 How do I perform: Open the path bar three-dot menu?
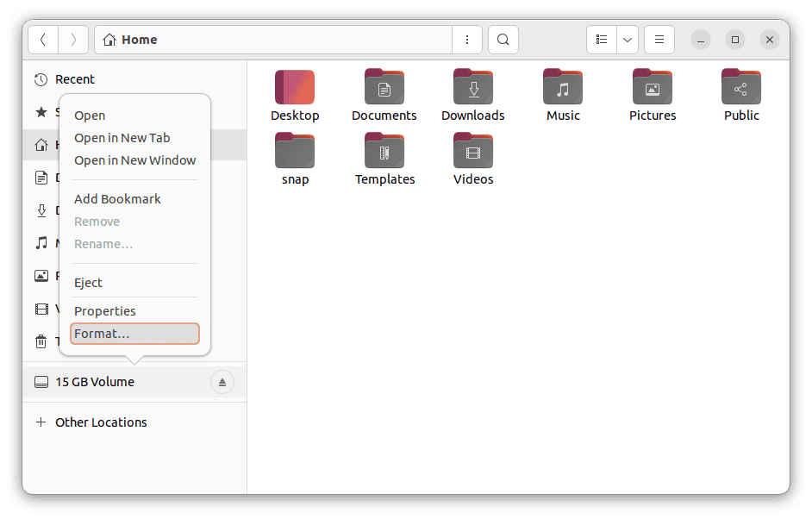(x=467, y=40)
